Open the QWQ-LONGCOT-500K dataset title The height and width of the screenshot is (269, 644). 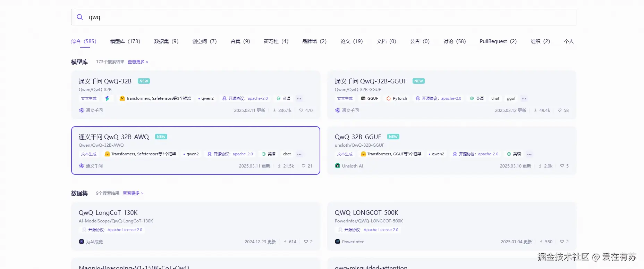coord(366,213)
